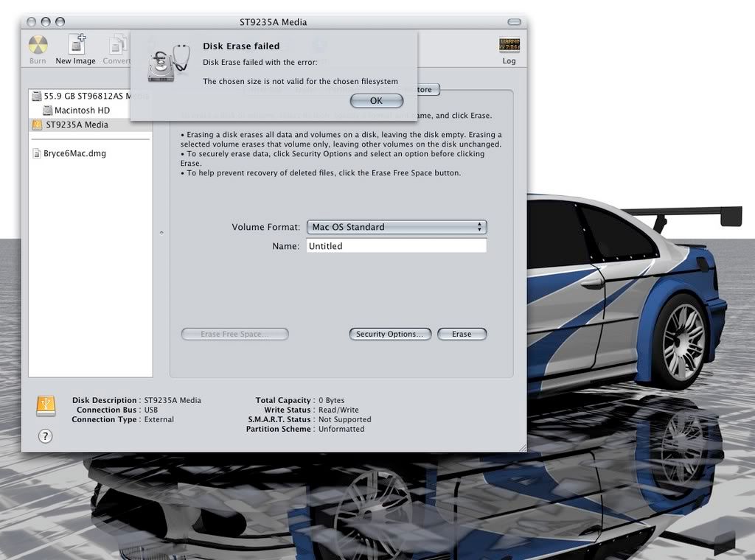Open Disk Utility help question mark

tap(45, 436)
